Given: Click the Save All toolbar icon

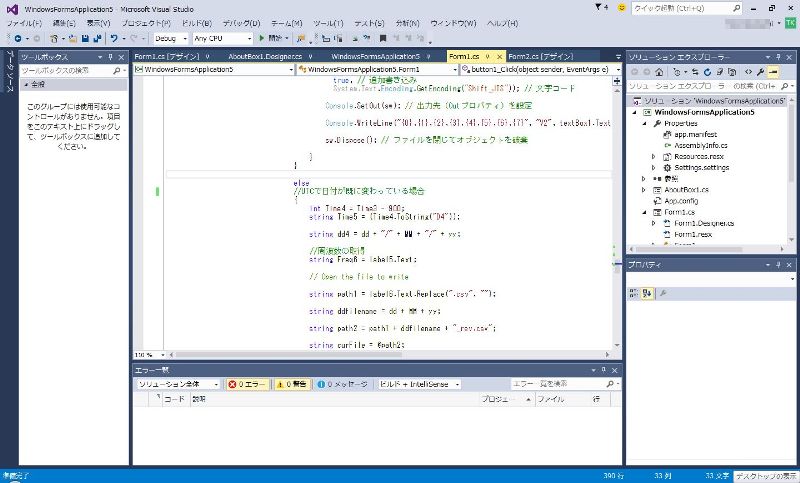Looking at the screenshot, I should click(97, 39).
